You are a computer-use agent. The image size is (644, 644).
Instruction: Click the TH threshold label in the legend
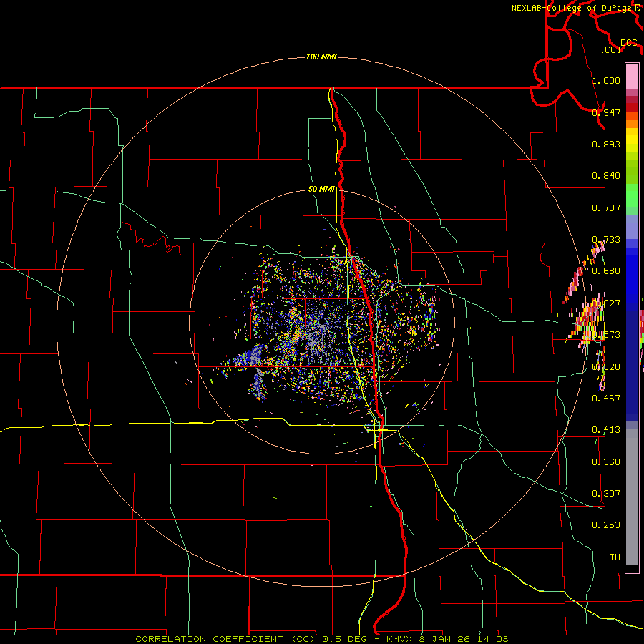pos(615,557)
